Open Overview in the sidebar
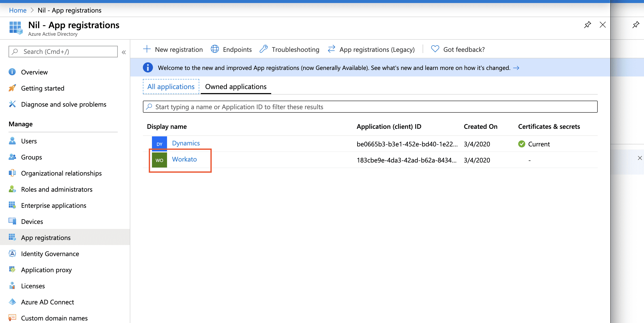Image resolution: width=644 pixels, height=323 pixels. click(x=34, y=72)
